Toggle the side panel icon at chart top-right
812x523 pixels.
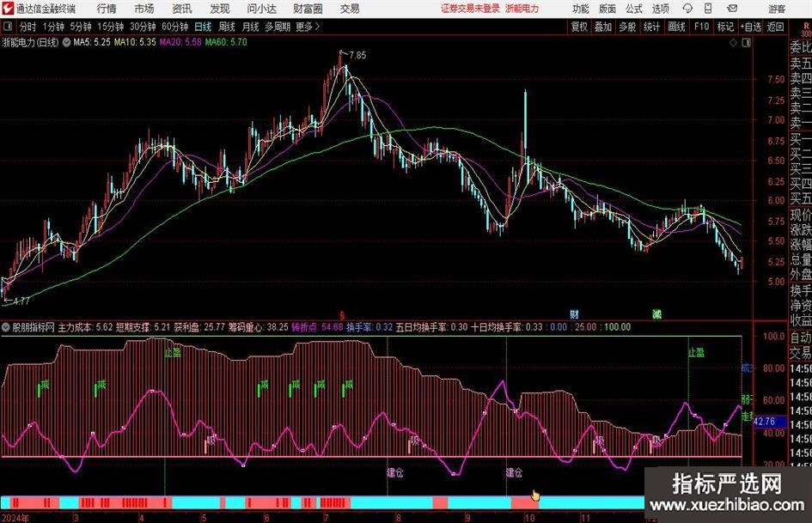746,43
